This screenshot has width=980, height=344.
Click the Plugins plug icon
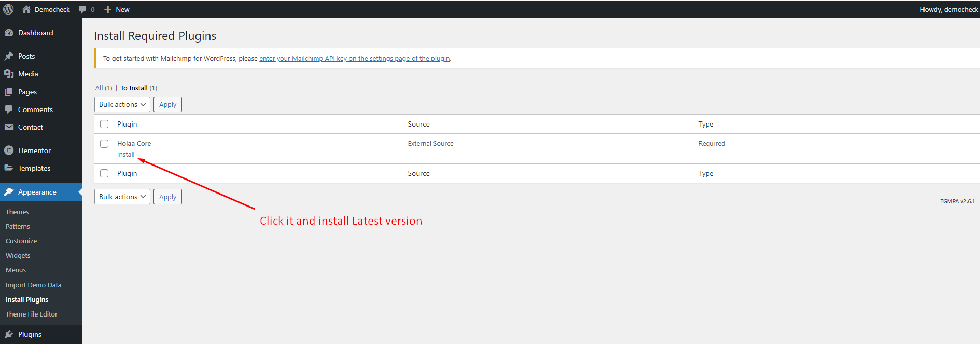coord(9,334)
